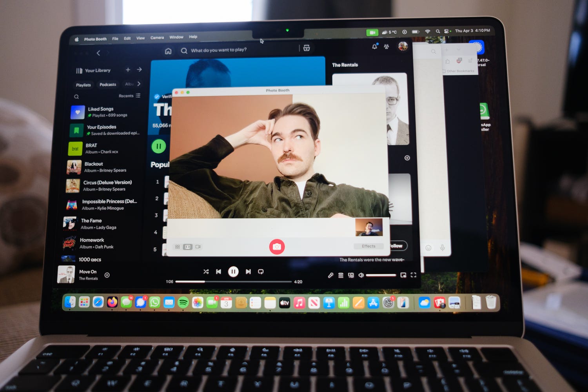Open Spotify profile avatar menu
The height and width of the screenshot is (392, 588).
point(403,46)
